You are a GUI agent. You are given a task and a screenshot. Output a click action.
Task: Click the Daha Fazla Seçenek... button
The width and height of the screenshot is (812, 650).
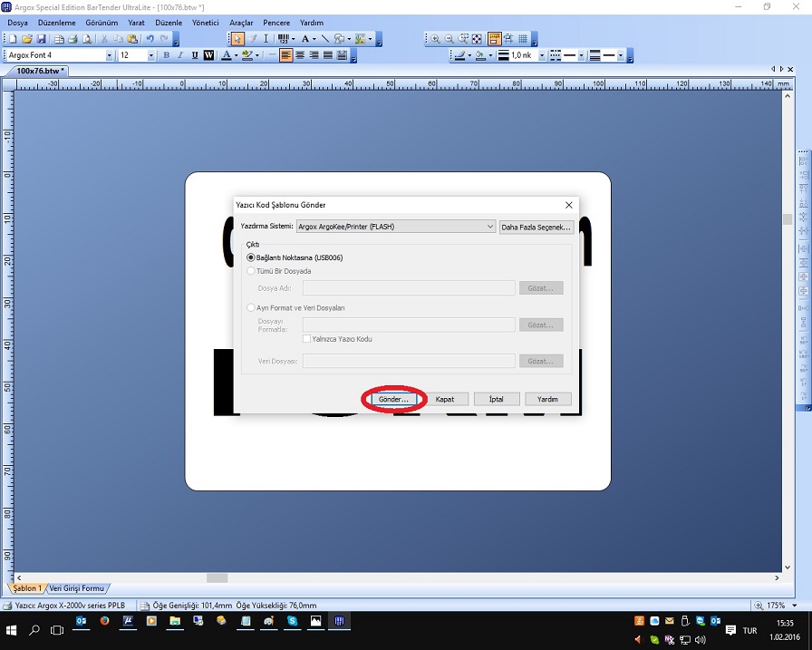point(536,227)
